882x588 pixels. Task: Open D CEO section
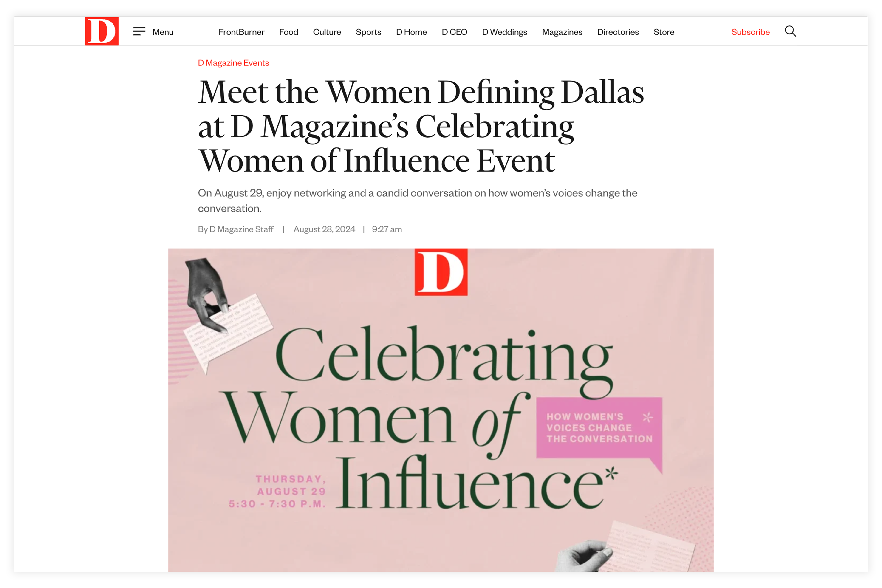pos(454,32)
